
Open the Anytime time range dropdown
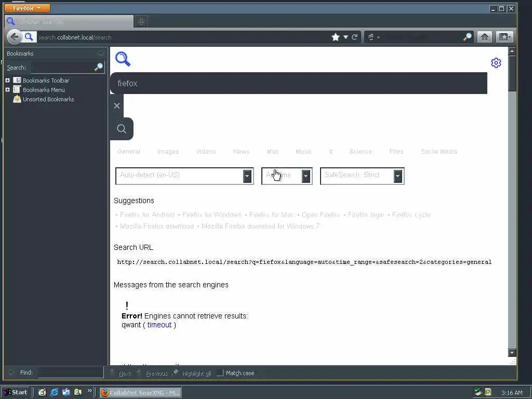coord(287,176)
